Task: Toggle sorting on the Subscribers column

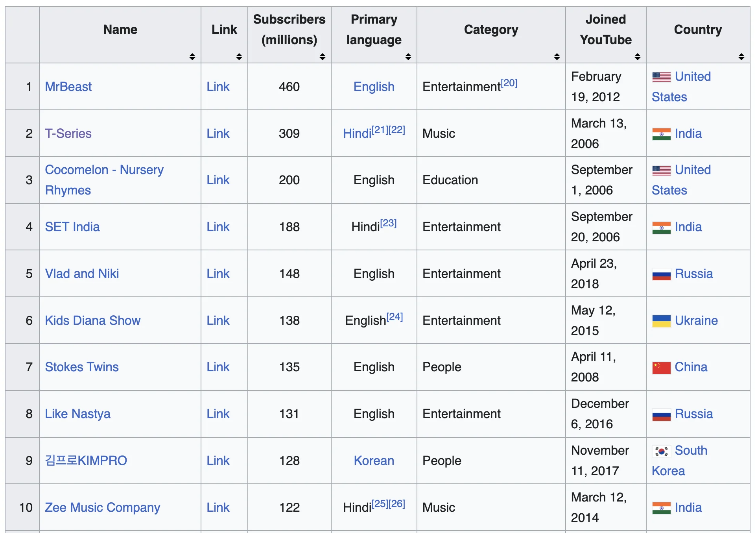Action: (x=323, y=57)
